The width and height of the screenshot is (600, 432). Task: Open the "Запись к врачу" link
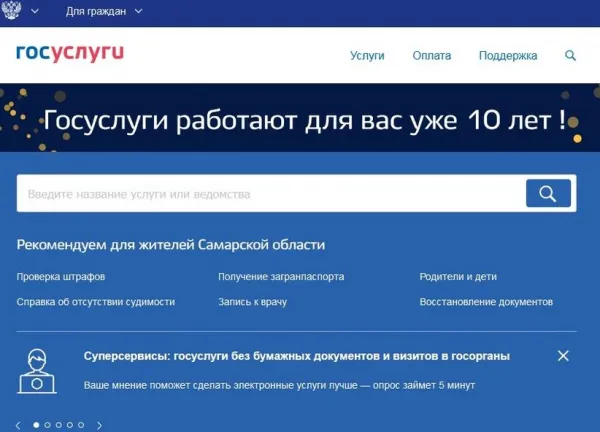pyautogui.click(x=252, y=302)
